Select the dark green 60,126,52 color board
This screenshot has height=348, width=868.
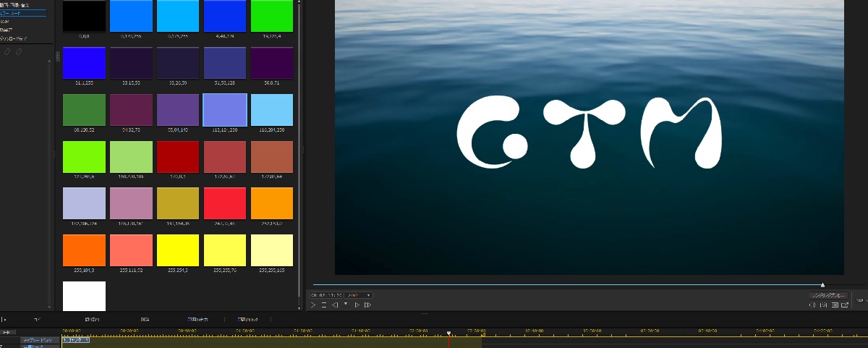point(84,110)
